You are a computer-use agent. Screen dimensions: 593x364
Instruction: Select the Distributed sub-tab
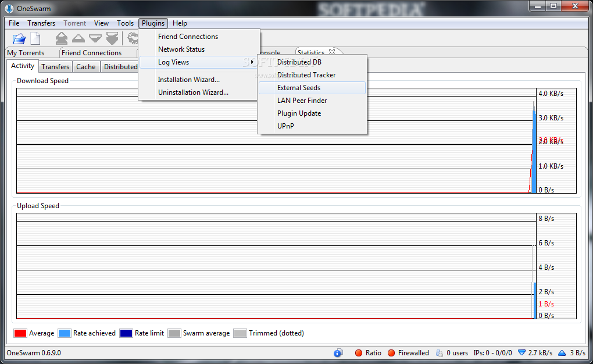click(121, 67)
